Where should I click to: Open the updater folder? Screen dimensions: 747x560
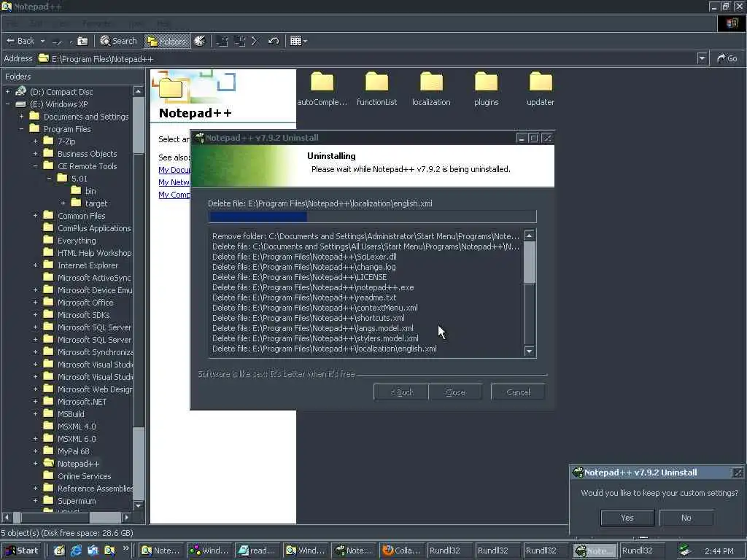pos(541,89)
